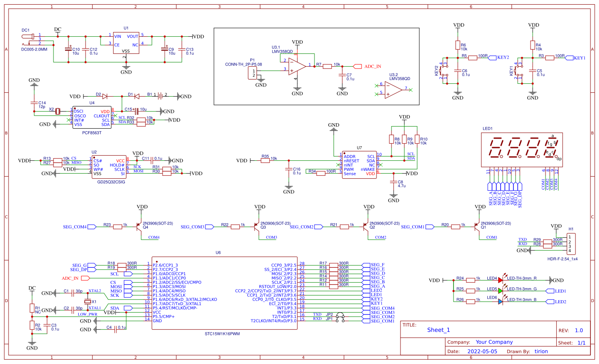Click the 'tirion' drawn-by name

(x=541, y=351)
